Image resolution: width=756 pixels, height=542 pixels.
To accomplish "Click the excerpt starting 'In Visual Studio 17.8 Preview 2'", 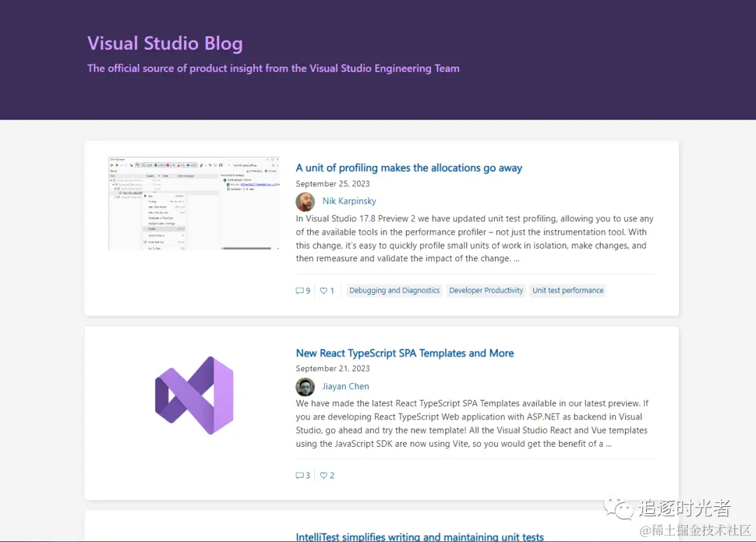I will click(475, 239).
